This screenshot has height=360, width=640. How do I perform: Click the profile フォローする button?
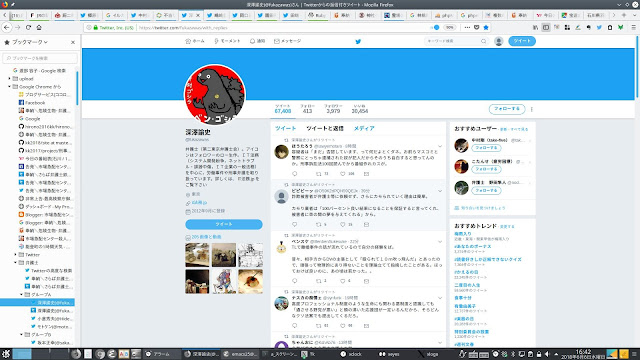click(x=507, y=109)
